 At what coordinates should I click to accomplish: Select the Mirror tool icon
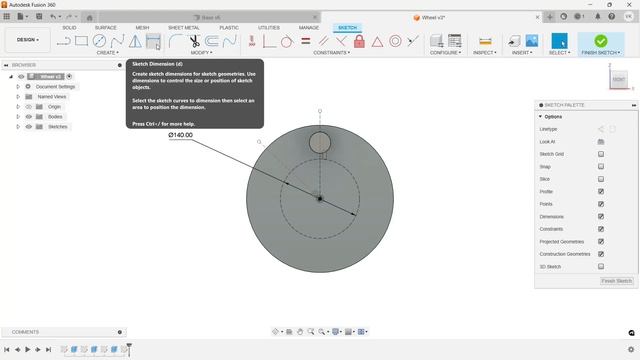pyautogui.click(x=135, y=41)
